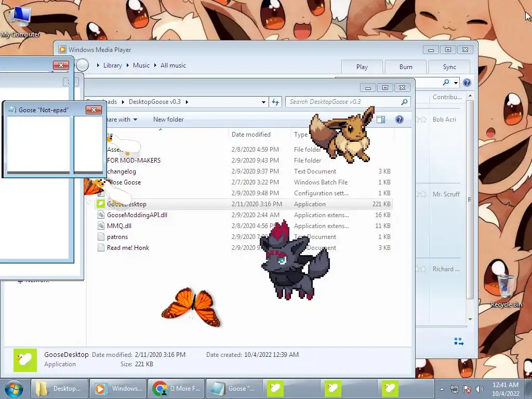The image size is (532, 399).
Task: Close the Goose "Not-epad" window
Action: pyautogui.click(x=94, y=110)
